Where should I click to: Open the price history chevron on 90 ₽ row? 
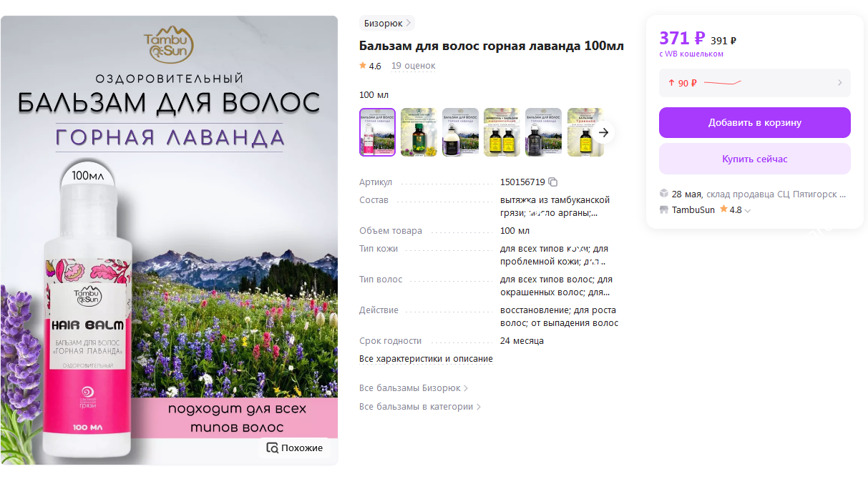click(x=840, y=83)
